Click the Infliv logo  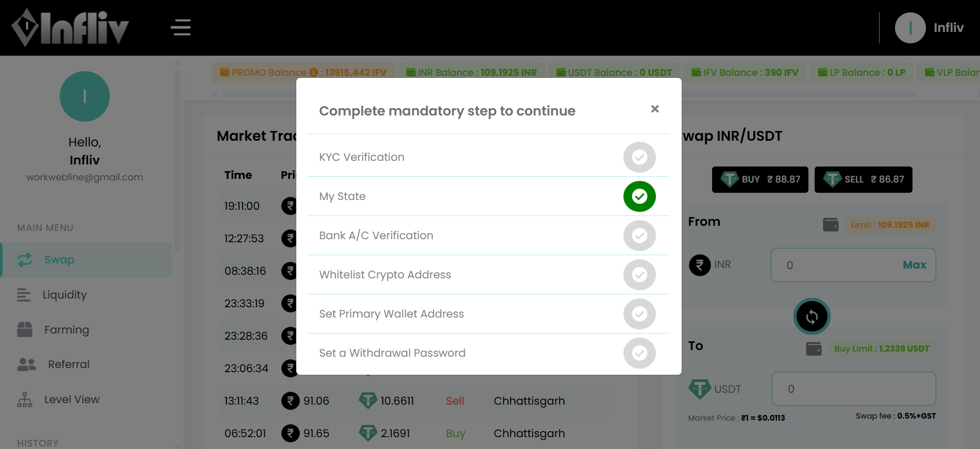70,28
